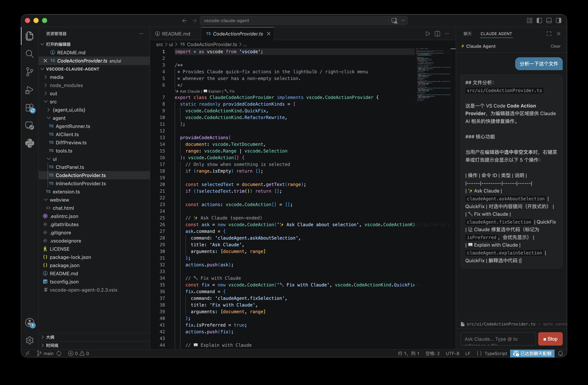Viewport: 588px width, 385px height.
Task: Navigate back with the arrow
Action: [x=185, y=20]
